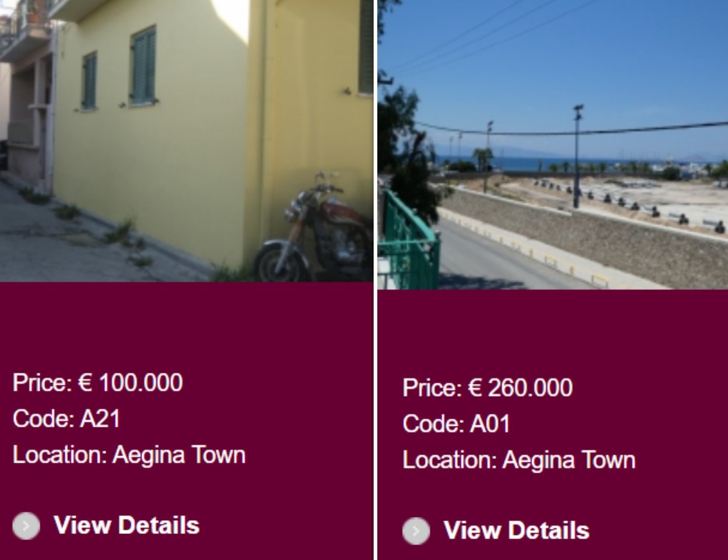Click the Code: A01 label
Viewport: 728px width, 560px height.
click(x=456, y=423)
